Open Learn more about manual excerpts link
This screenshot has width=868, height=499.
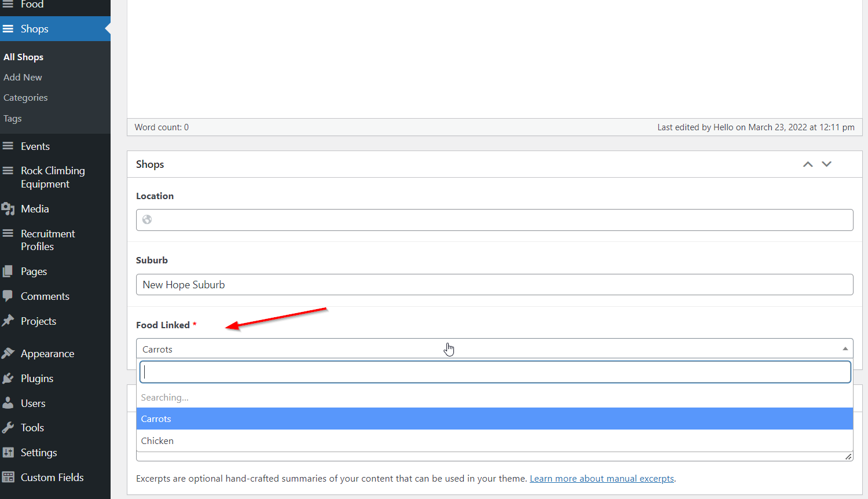(602, 479)
